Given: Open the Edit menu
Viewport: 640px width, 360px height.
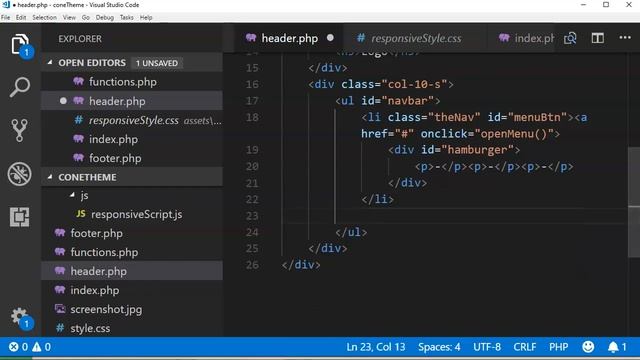Looking at the screenshot, I should coord(21,18).
